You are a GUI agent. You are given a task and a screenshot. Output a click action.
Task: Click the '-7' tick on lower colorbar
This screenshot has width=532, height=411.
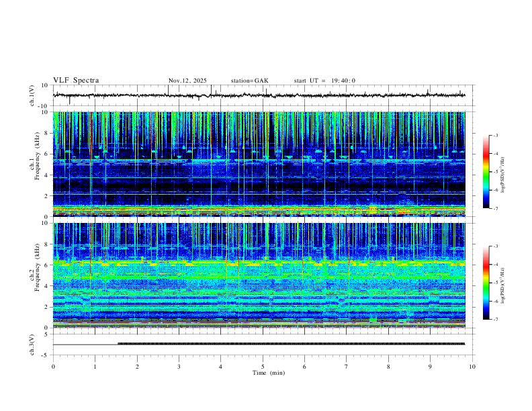(496, 320)
